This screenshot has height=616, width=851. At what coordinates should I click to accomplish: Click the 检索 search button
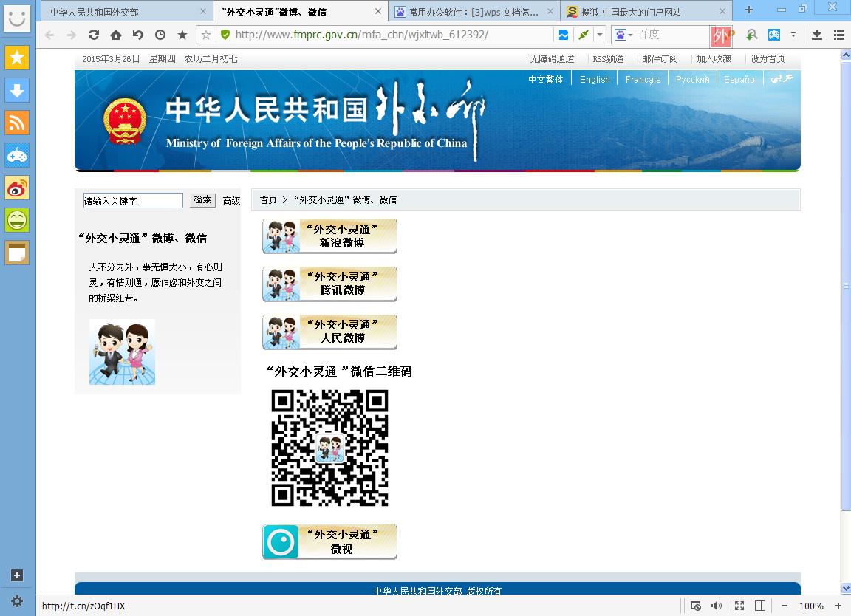coord(202,200)
